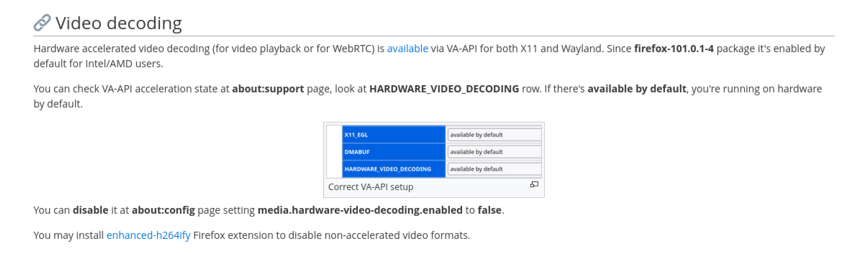Click the 'available by default' field beside X11_EGL
The image size is (868, 253).
pos(494,135)
